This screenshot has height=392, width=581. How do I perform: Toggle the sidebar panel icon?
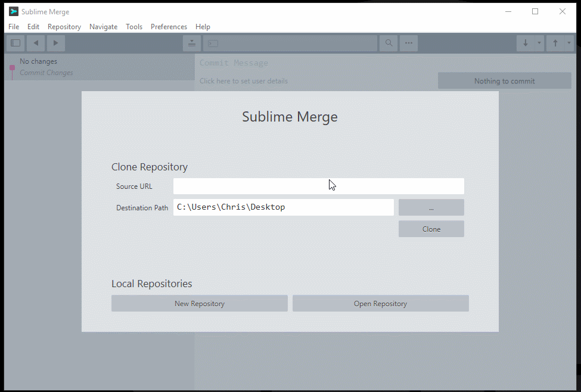tap(15, 43)
